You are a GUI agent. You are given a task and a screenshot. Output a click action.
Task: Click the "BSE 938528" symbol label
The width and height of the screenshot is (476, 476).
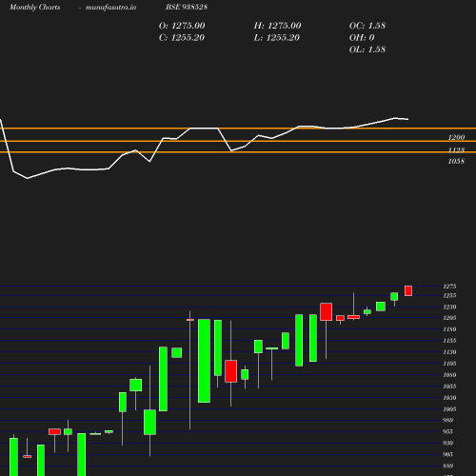[x=187, y=8]
